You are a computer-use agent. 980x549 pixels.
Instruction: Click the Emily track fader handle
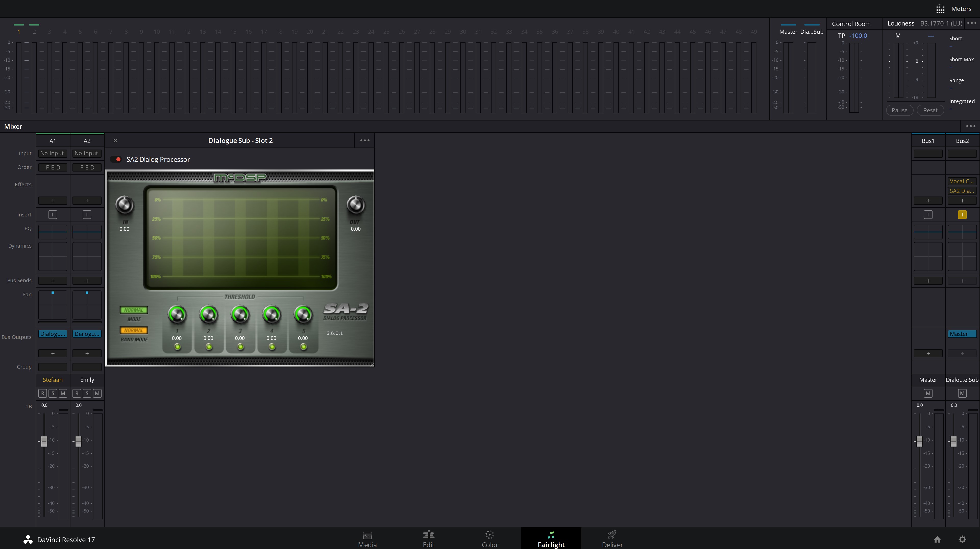click(78, 441)
